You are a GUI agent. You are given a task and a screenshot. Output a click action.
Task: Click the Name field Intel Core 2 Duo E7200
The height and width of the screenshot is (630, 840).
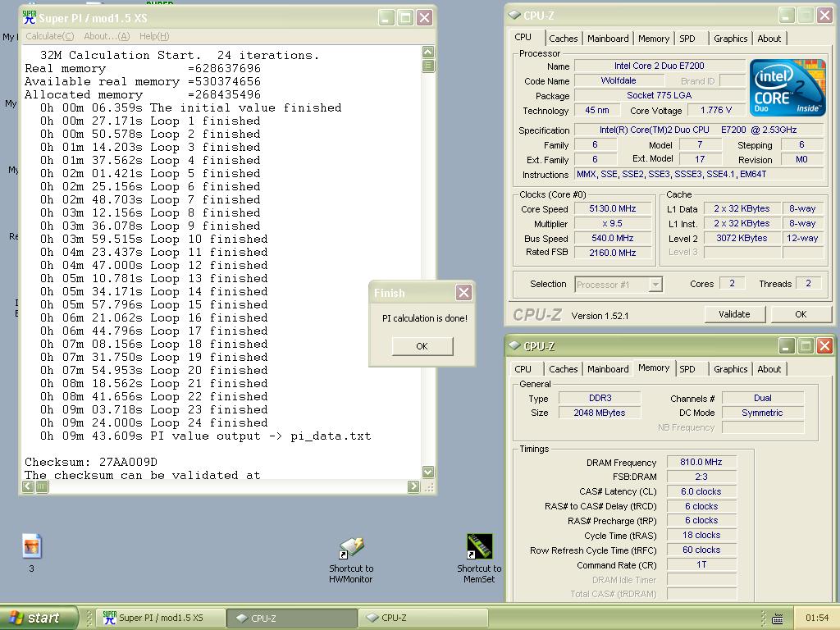coord(659,66)
